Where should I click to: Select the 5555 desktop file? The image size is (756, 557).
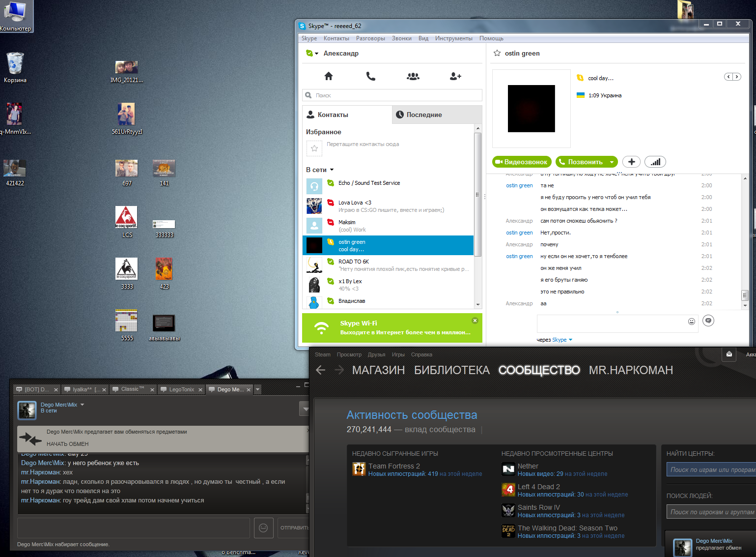[127, 325]
